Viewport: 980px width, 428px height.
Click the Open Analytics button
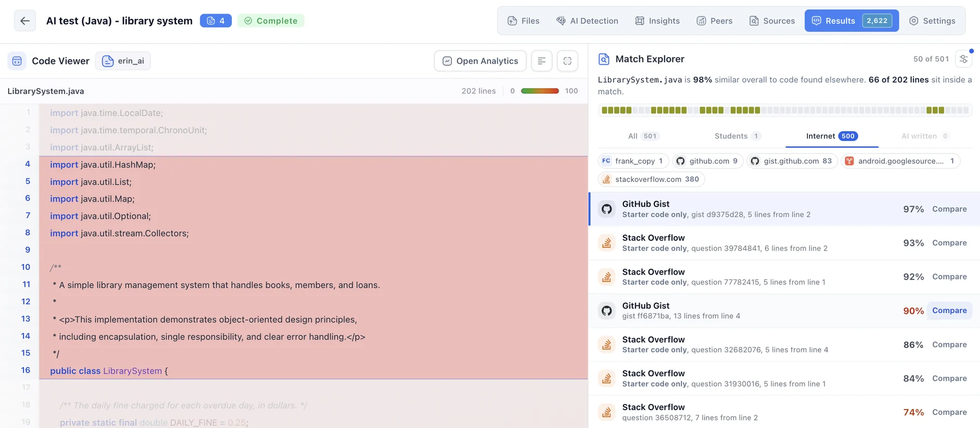pos(480,61)
